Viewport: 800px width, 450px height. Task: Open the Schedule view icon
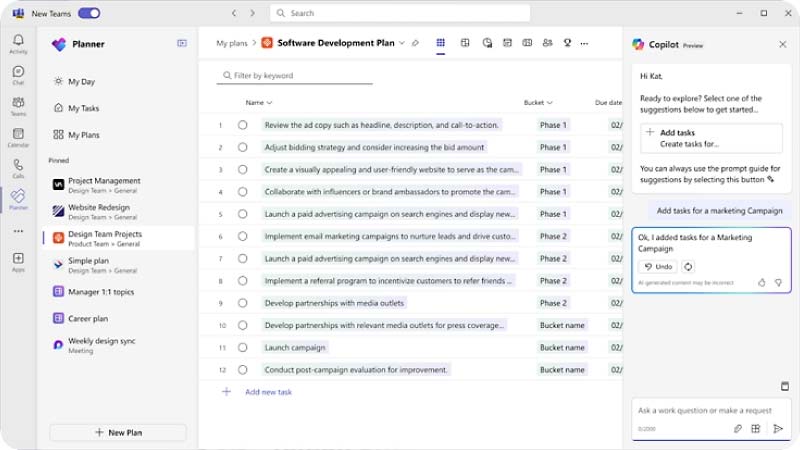[x=507, y=43]
